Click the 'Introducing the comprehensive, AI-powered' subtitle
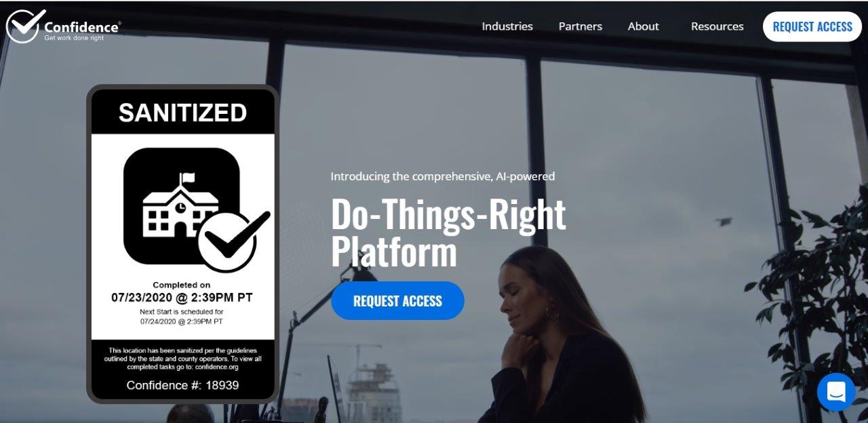868x423 pixels. [x=443, y=176]
